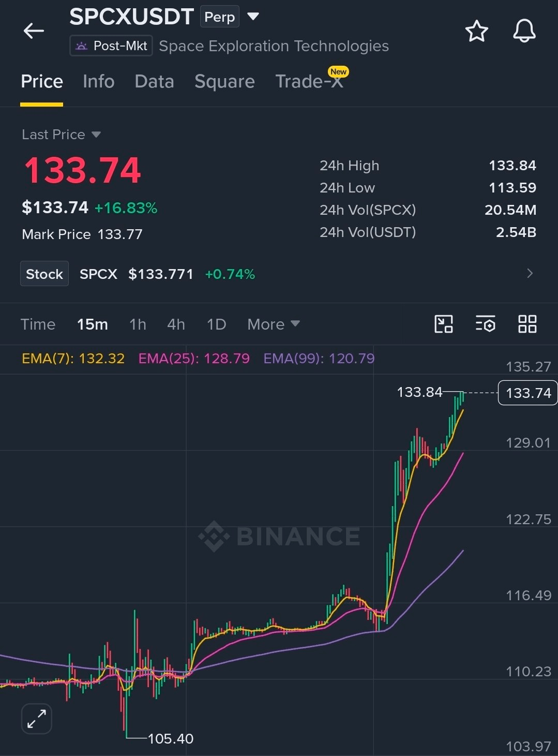Open stock details via right chevron
558x756 pixels.
pyautogui.click(x=530, y=273)
